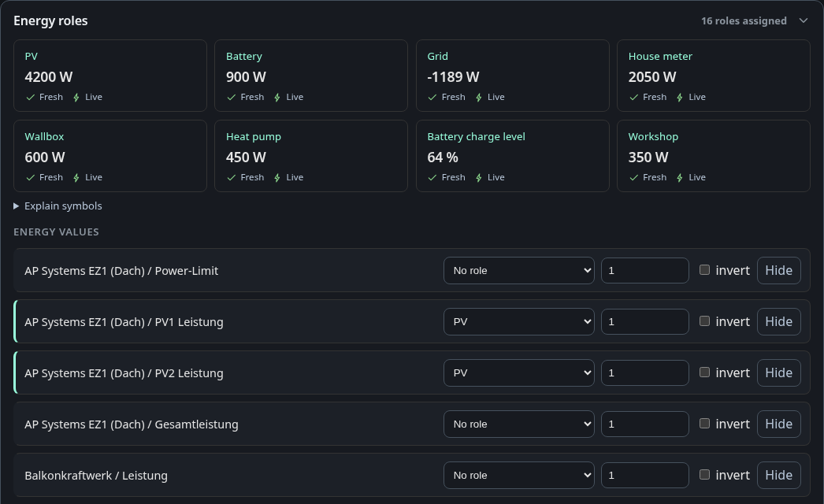Screen dimensions: 824x504
Task: Click the Fresh checkmark on House meter card
Action: coord(634,97)
